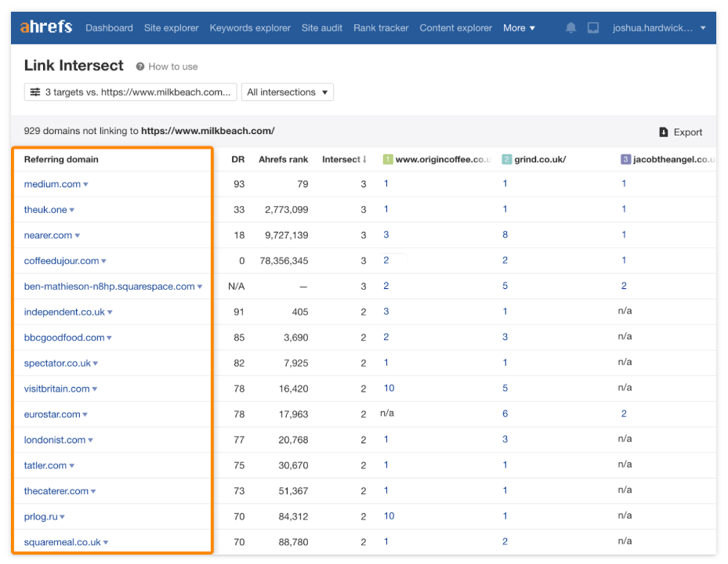Click Ahrefs rank value 88,780
The width and height of the screenshot is (728, 564).
coord(293,542)
